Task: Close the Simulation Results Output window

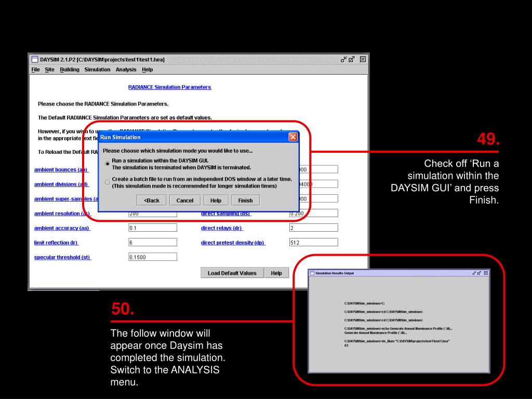Action: (486, 273)
